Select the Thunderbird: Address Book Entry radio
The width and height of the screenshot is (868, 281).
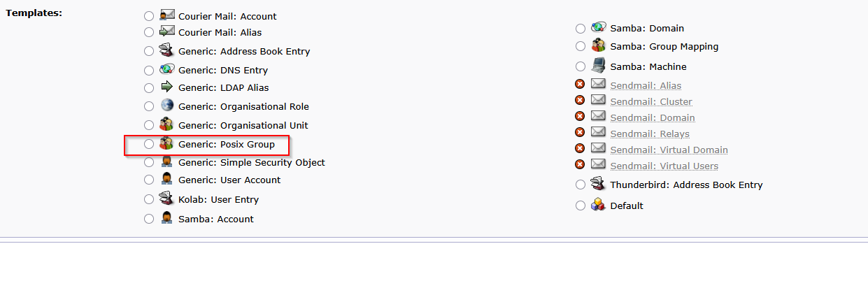click(x=581, y=185)
